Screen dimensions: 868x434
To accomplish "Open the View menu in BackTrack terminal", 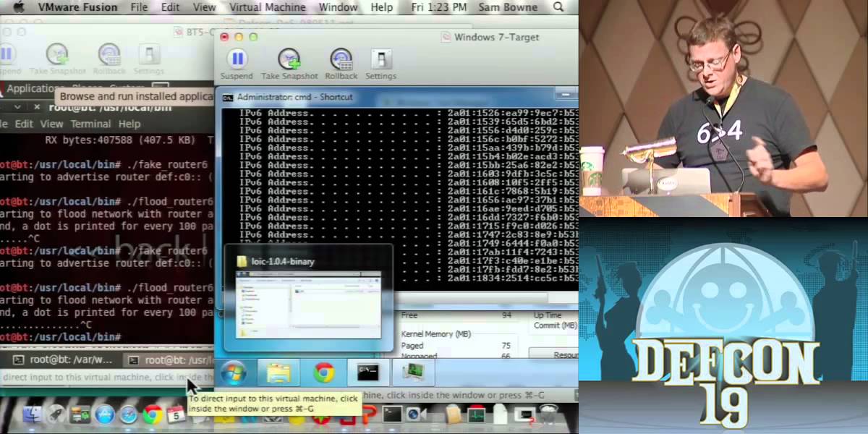I will [x=51, y=124].
